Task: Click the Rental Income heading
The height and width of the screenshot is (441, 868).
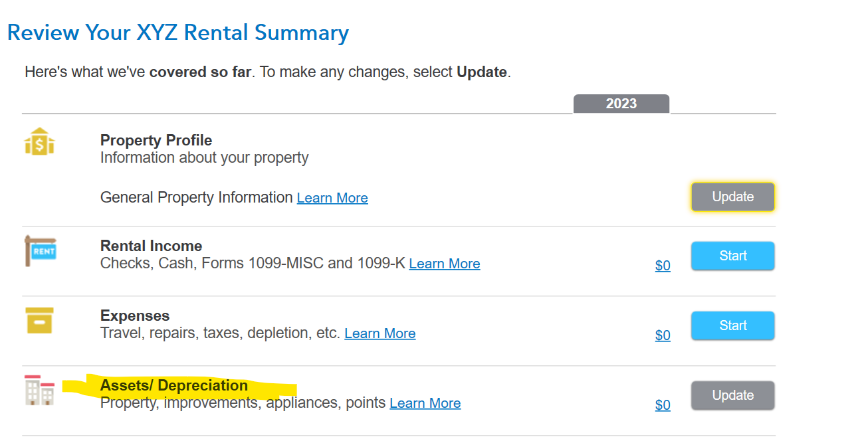Action: pos(151,246)
